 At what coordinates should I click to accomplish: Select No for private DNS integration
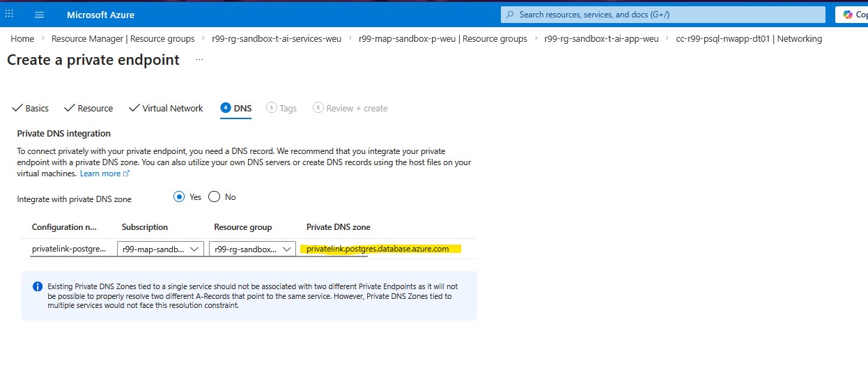click(214, 197)
